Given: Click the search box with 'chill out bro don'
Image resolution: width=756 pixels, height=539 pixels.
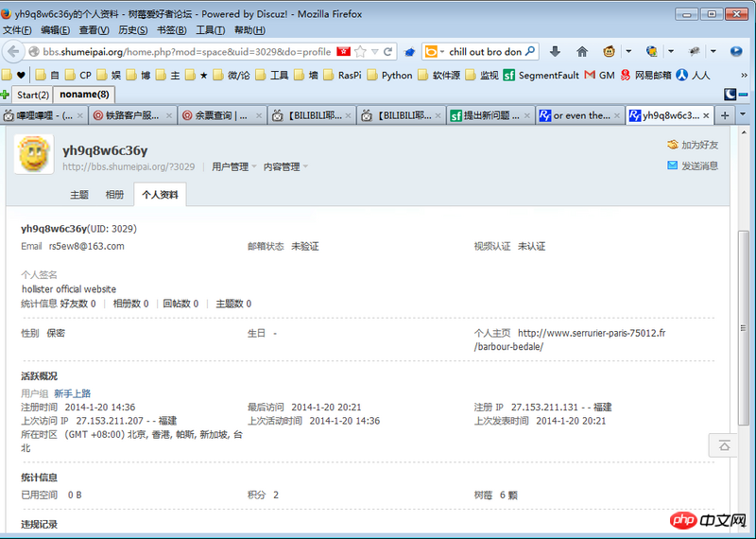Looking at the screenshot, I should 484,51.
